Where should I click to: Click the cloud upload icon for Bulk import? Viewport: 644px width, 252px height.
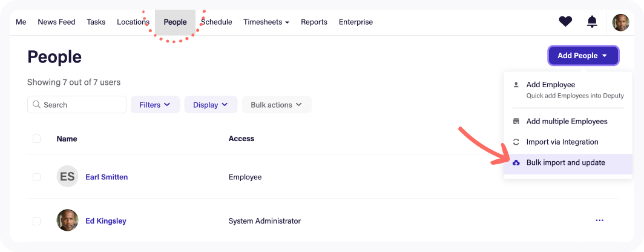click(516, 163)
